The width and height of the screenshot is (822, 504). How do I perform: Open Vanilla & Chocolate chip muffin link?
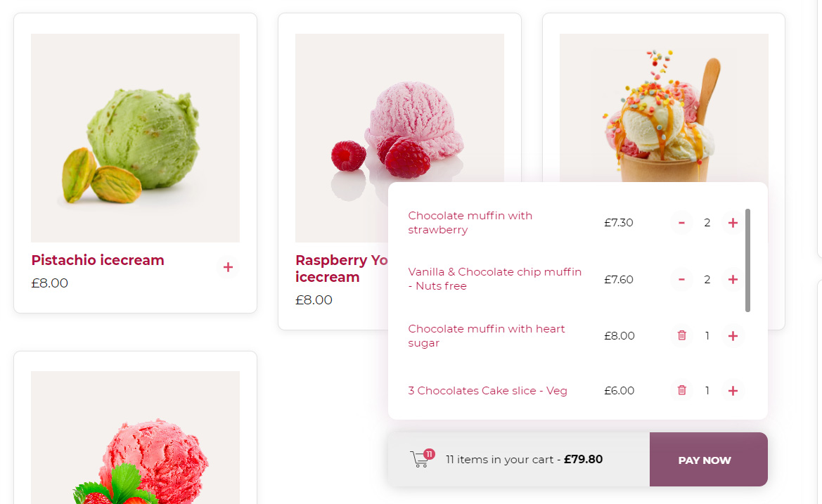[495, 279]
